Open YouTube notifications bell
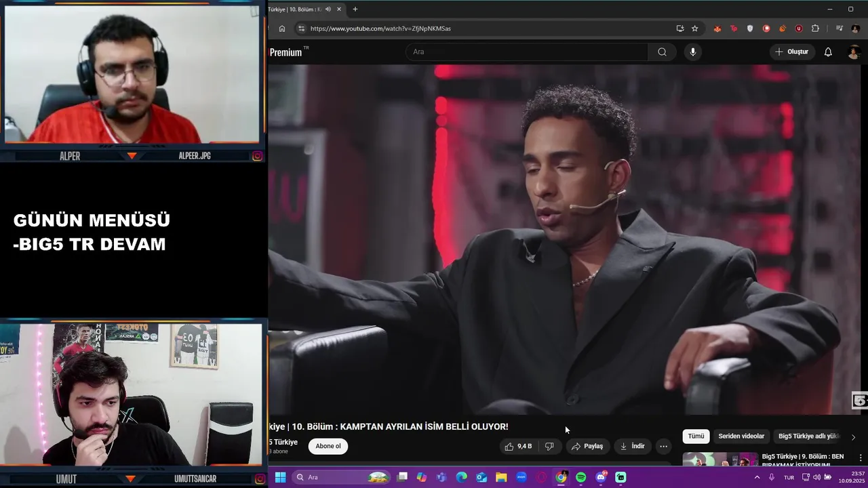Screen dimensions: 868x488 point(828,52)
